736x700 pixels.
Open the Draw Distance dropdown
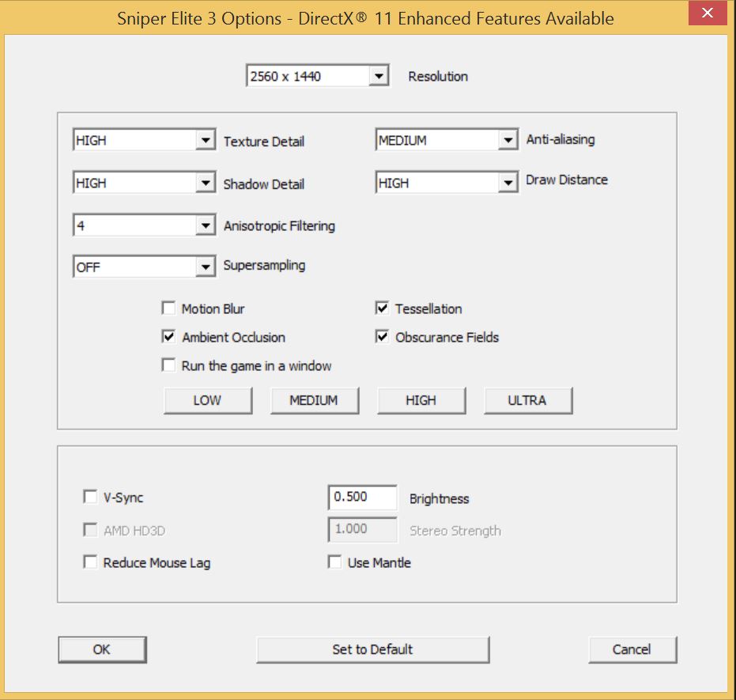click(x=447, y=182)
